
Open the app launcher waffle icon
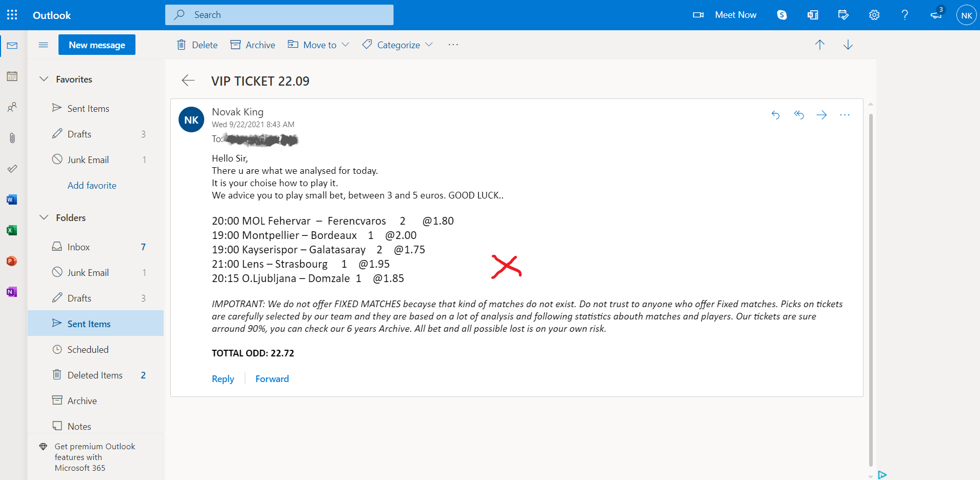click(x=12, y=15)
